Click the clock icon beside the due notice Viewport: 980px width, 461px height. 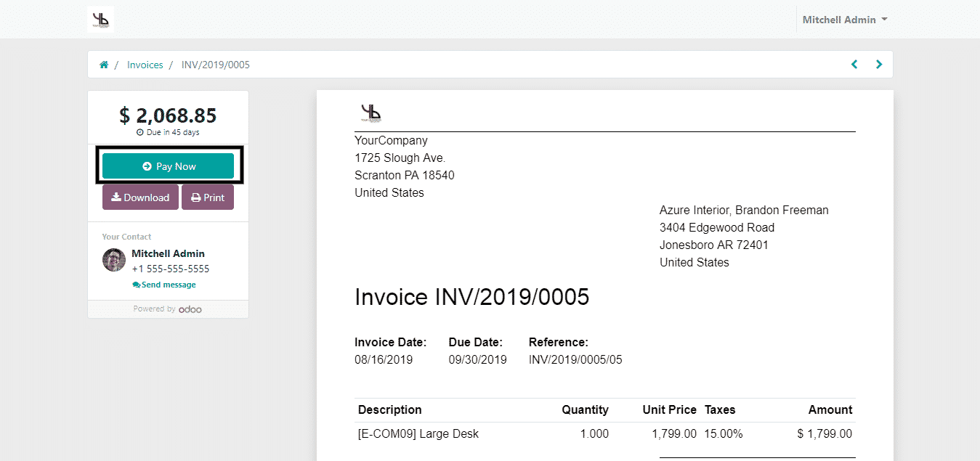click(x=139, y=133)
